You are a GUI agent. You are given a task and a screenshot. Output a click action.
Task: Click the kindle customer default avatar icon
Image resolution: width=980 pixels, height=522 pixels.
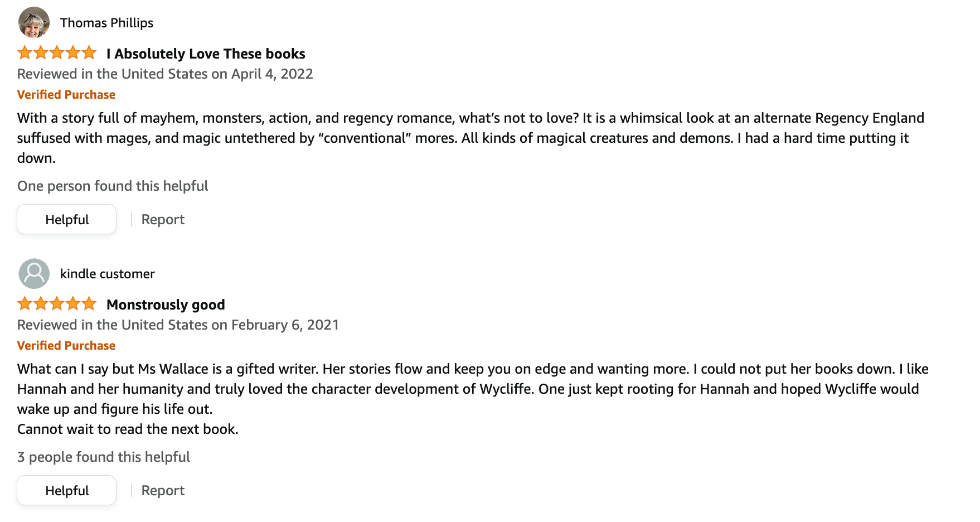[34, 273]
